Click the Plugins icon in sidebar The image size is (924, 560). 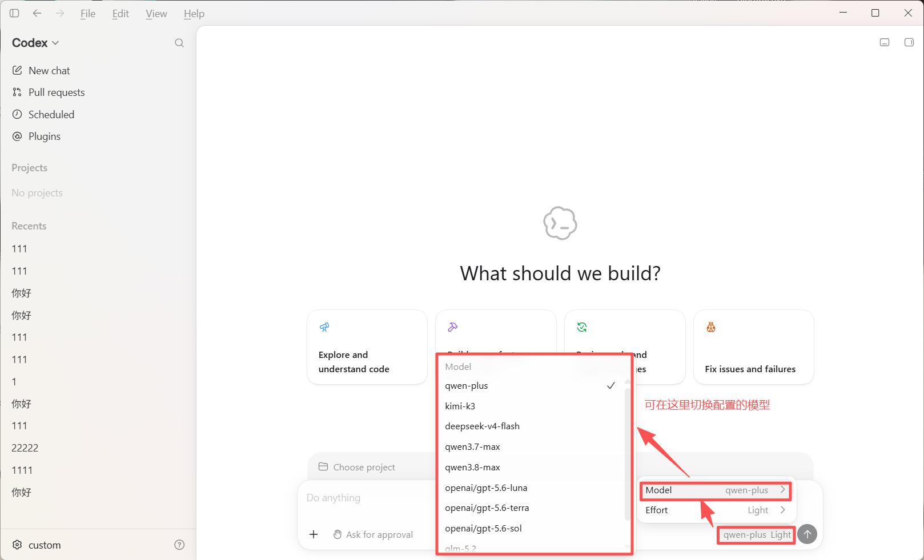coord(17,136)
